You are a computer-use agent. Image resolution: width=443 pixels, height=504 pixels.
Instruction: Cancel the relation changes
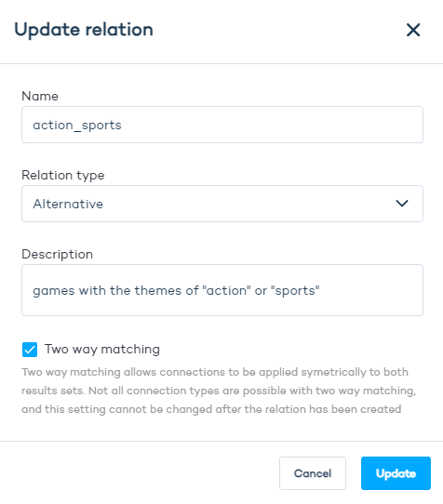(313, 473)
